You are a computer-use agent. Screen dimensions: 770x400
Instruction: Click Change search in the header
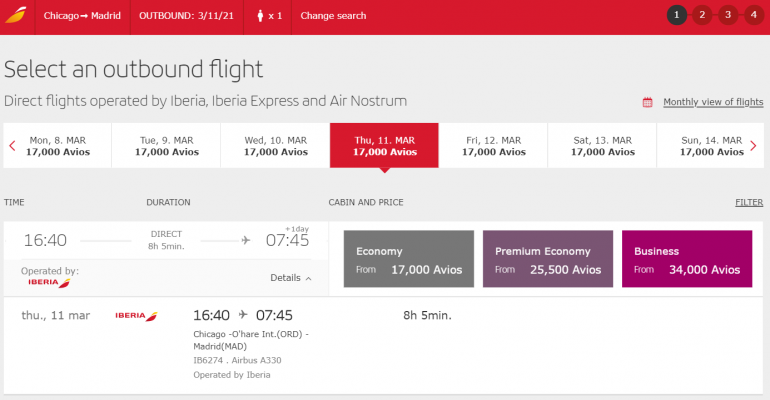pyautogui.click(x=333, y=16)
